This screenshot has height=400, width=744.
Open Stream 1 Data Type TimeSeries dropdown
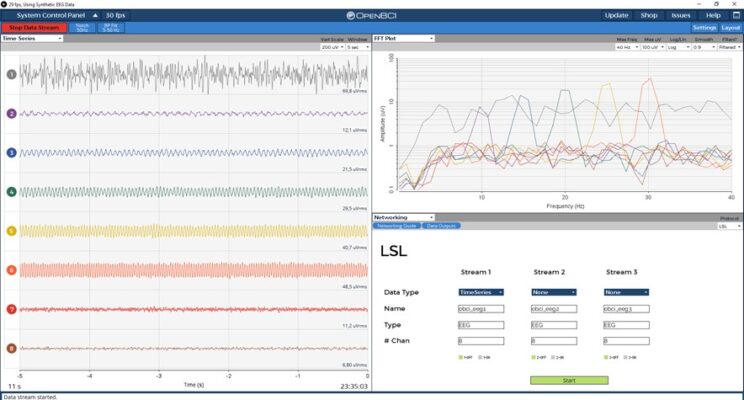click(x=481, y=292)
